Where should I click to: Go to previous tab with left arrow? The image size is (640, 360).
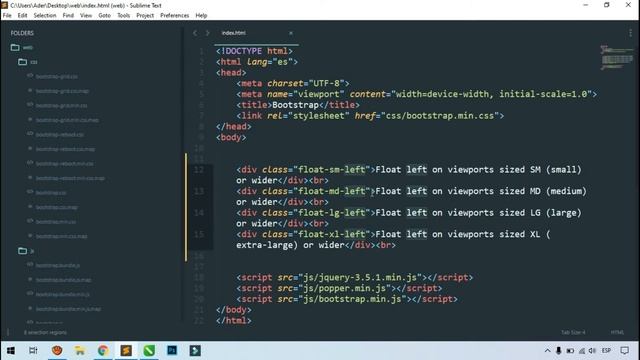point(195,33)
